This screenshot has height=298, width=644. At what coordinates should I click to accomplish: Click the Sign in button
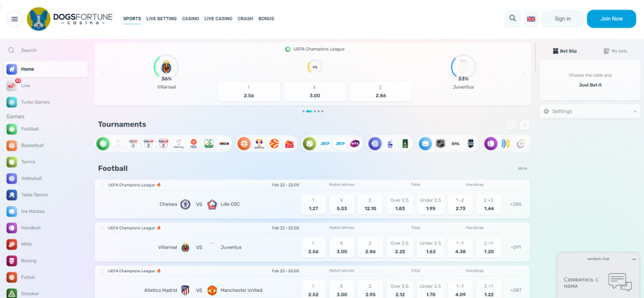point(562,19)
